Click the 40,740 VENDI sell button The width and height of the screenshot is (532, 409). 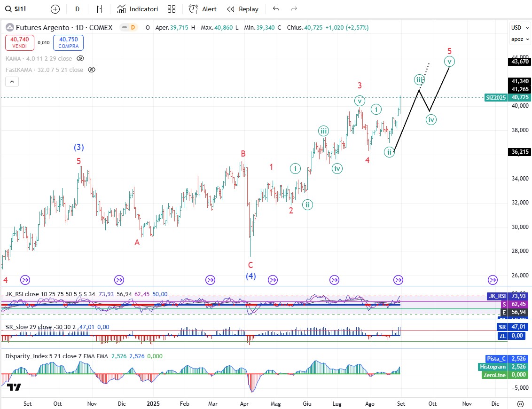click(19, 43)
